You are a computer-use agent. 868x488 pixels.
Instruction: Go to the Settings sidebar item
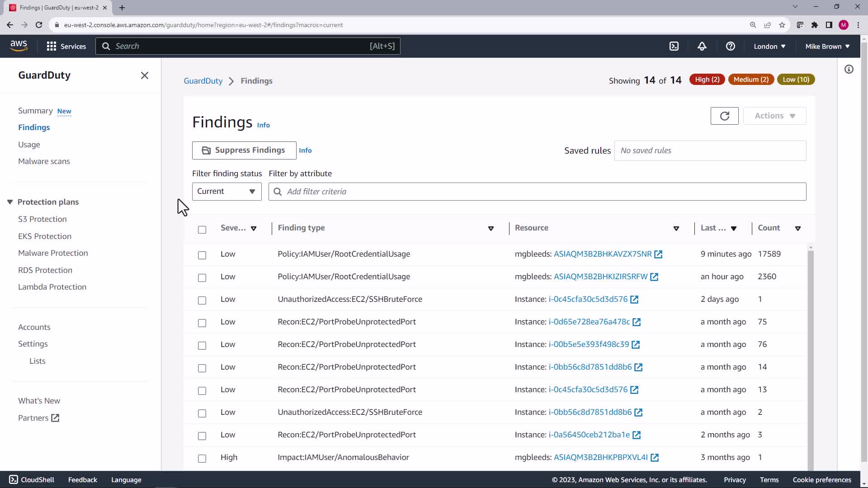[33, 344]
